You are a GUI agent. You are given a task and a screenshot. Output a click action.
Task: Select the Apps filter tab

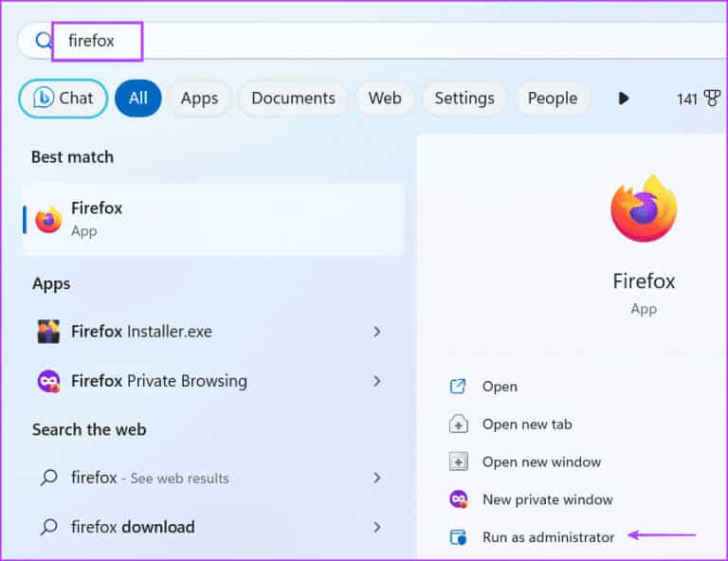tap(200, 98)
